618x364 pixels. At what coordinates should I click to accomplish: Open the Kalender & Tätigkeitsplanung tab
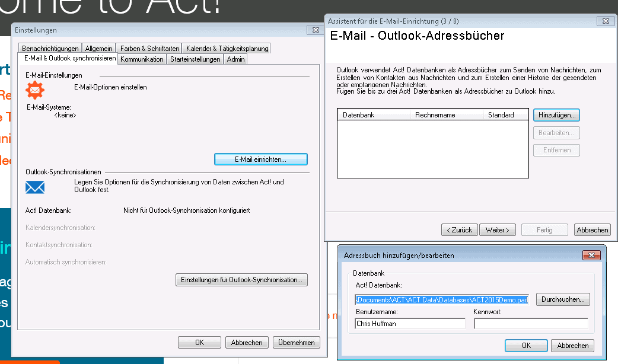point(227,49)
